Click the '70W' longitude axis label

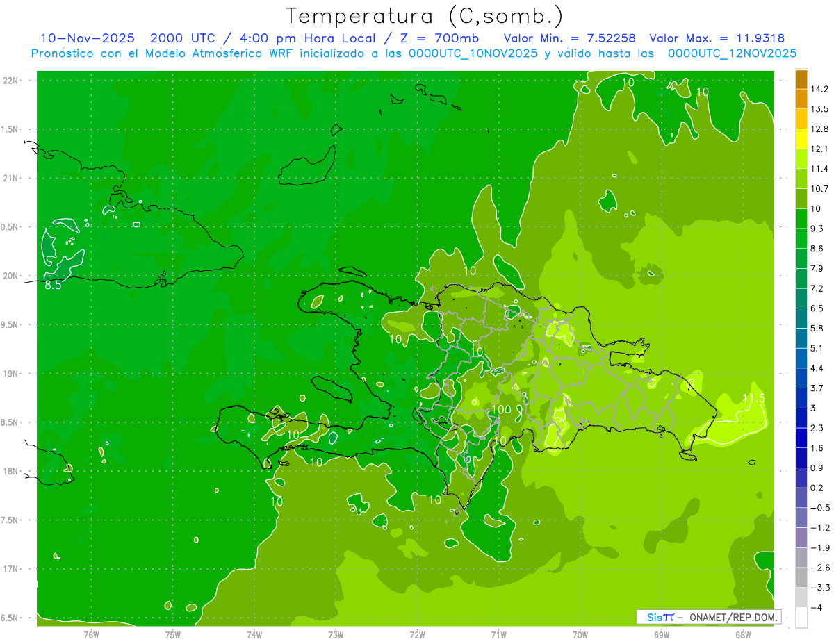(x=580, y=634)
